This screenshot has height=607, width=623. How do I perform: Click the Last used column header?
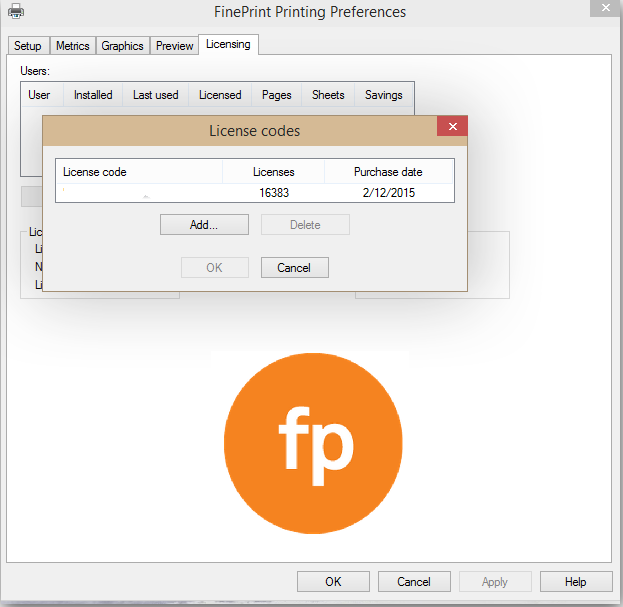pos(155,95)
